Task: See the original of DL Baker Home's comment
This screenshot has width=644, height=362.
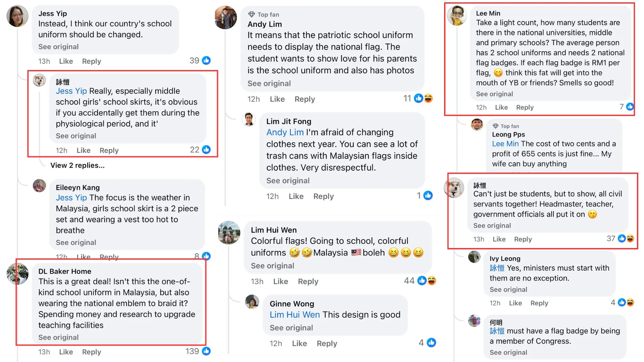Action: coord(58,338)
